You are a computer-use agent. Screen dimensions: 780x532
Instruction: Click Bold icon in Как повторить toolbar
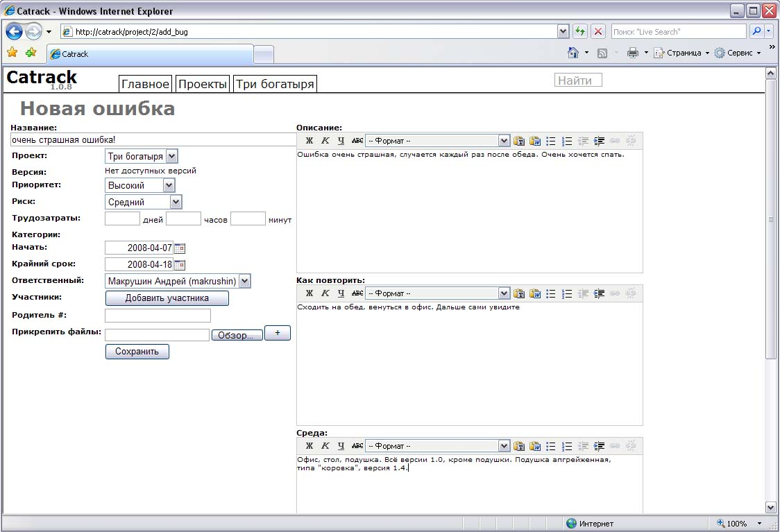[x=310, y=293]
